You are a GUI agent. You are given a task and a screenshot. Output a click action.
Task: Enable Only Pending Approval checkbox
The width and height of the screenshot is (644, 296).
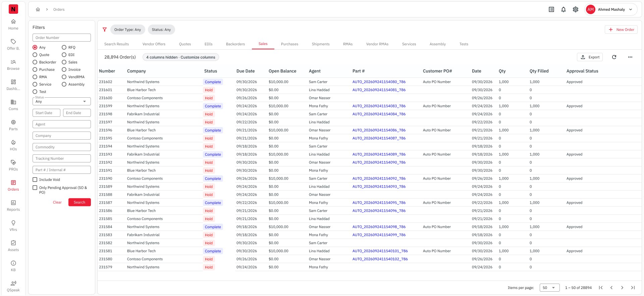(35, 188)
